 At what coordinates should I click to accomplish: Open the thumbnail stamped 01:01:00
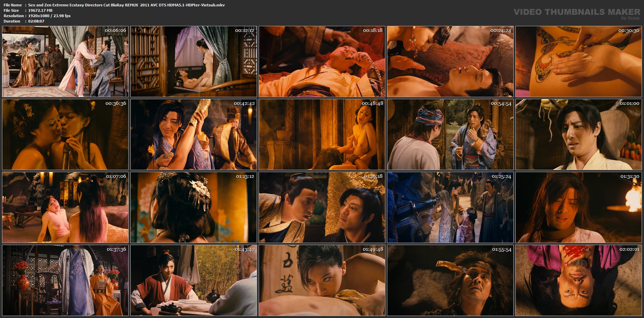tap(578, 134)
